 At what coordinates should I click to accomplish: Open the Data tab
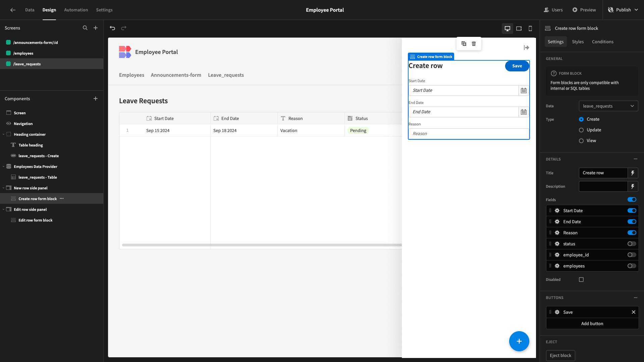click(x=30, y=10)
